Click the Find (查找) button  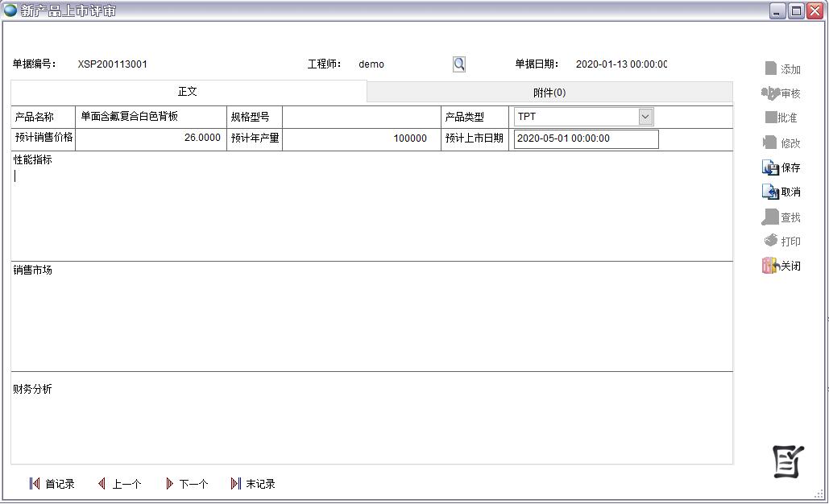click(781, 217)
